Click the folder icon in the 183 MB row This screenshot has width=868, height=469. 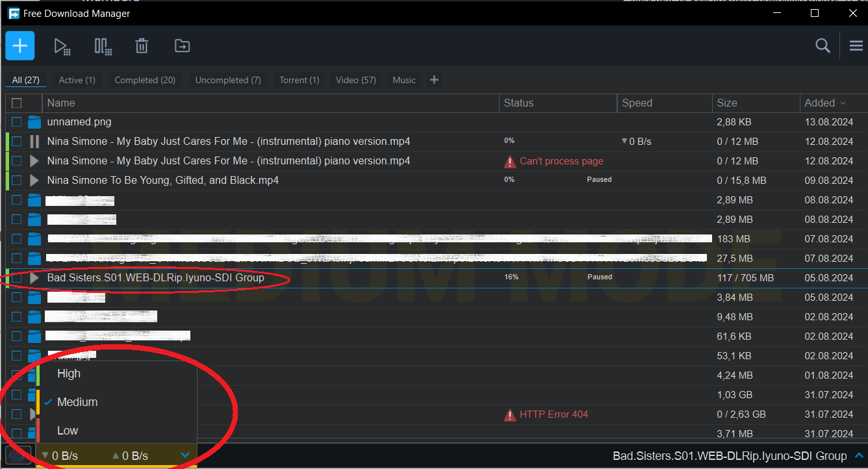[x=34, y=239]
